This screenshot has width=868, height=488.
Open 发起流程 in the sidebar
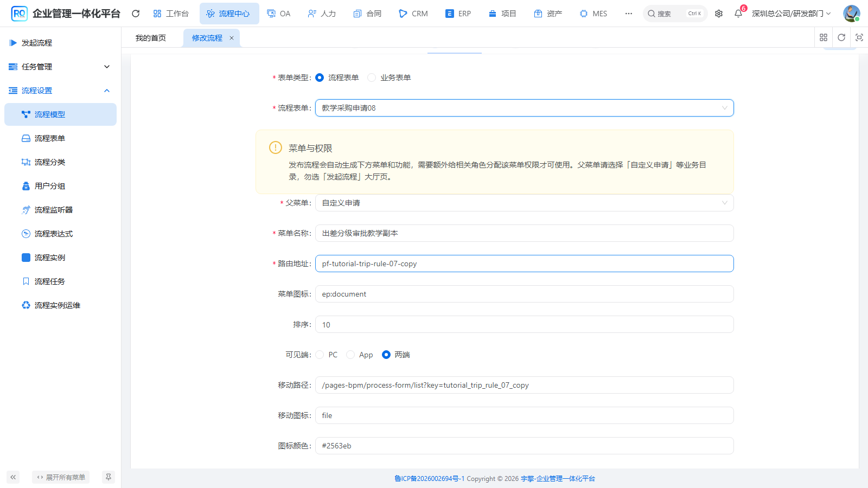coord(60,43)
